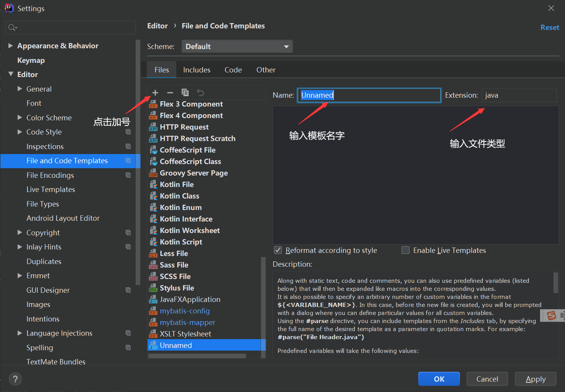Open the Other tab
The image size is (565, 392).
click(266, 70)
